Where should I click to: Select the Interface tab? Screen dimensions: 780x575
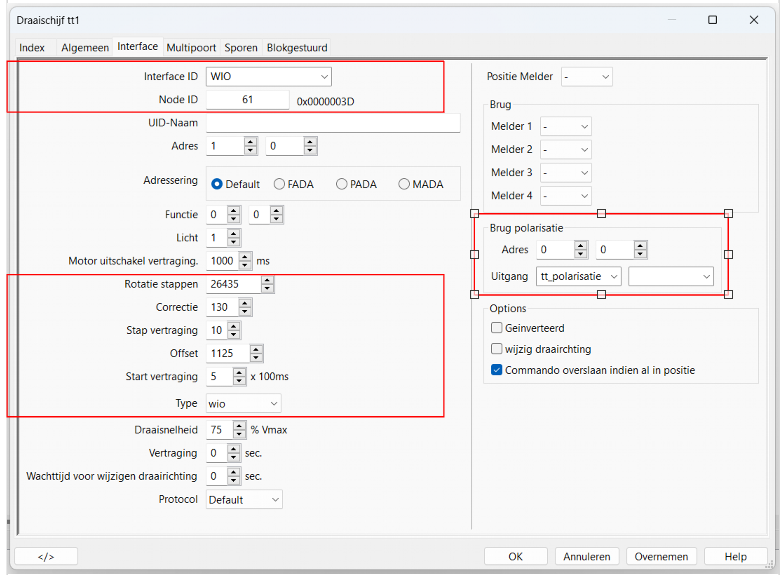[x=137, y=47]
